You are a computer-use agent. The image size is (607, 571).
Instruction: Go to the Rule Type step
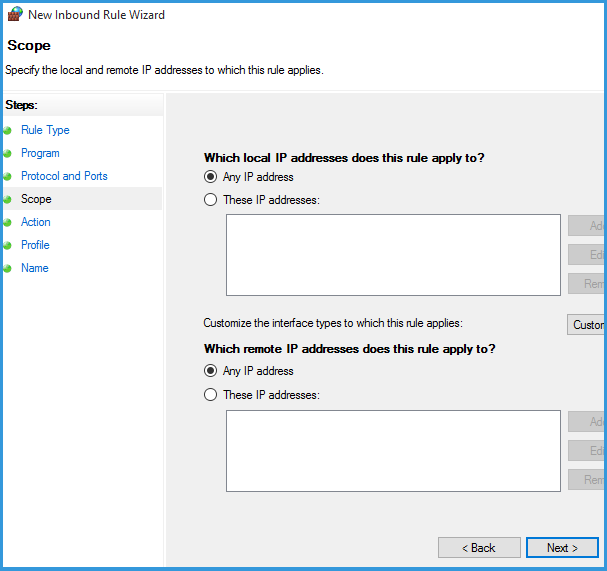click(x=45, y=130)
